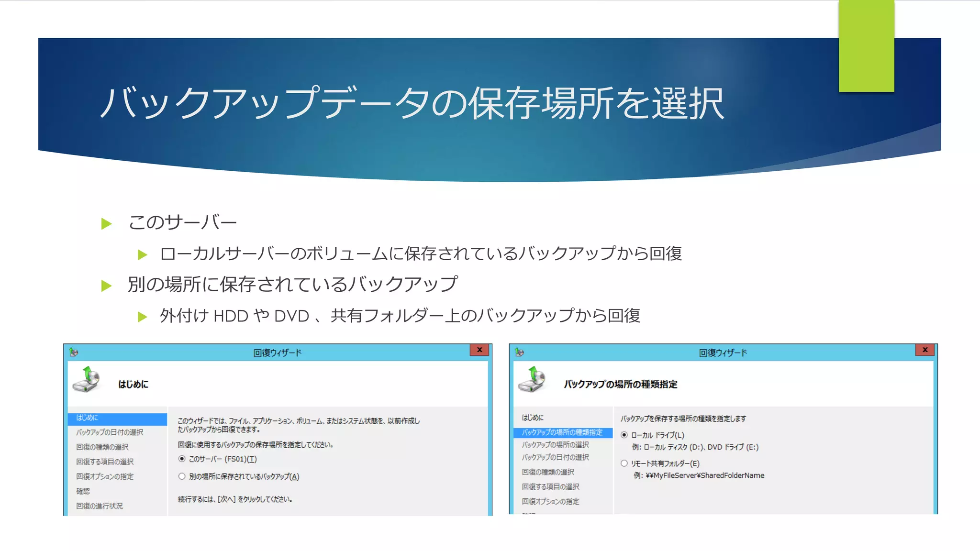Click 回復に使用するバックアップの保存場所 instruction text
980x551 pixels.
[256, 445]
